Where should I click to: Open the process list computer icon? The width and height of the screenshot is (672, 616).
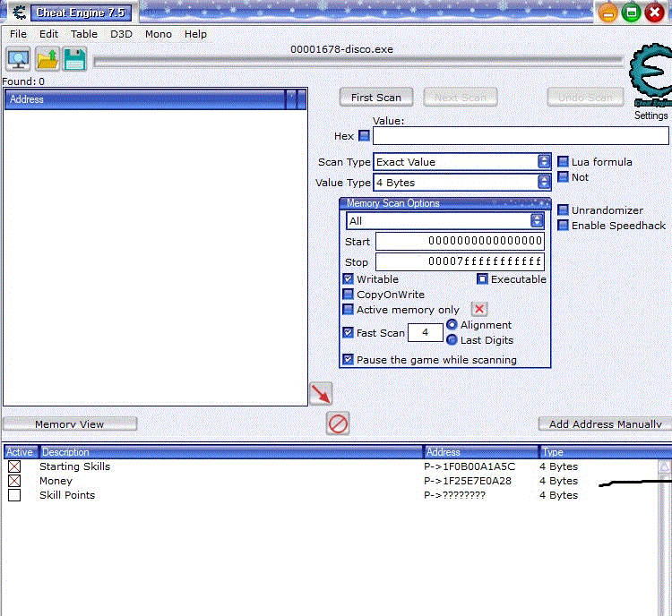pos(18,59)
